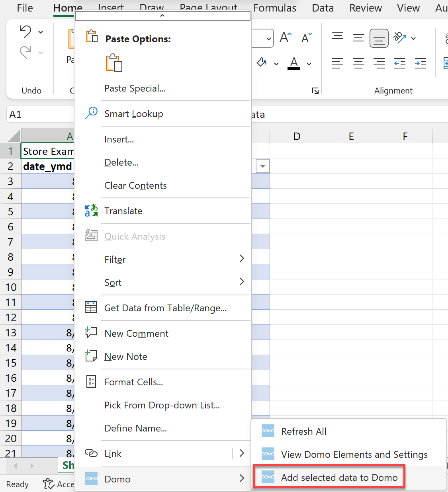The width and height of the screenshot is (448, 492).
Task: Select the Decrease Font Size icon
Action: (x=306, y=38)
